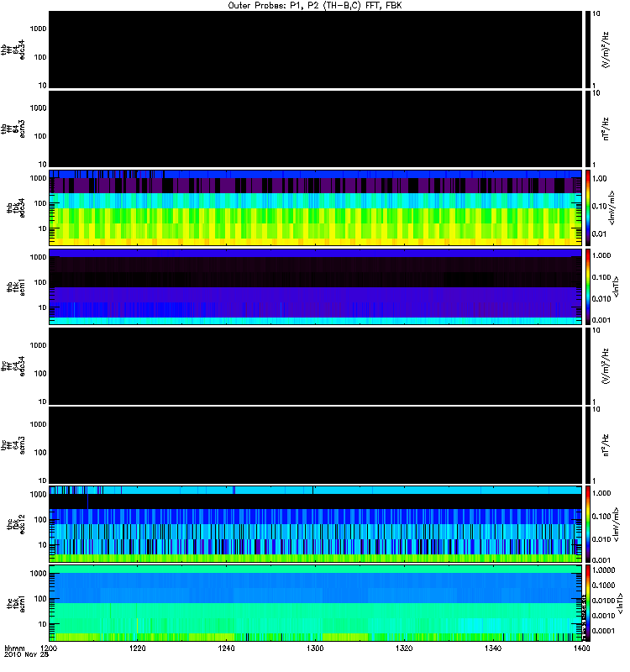Image resolution: width=630 pixels, height=672 pixels.
Task: Click the "hhmm" axis caption
Action: (x=14, y=648)
